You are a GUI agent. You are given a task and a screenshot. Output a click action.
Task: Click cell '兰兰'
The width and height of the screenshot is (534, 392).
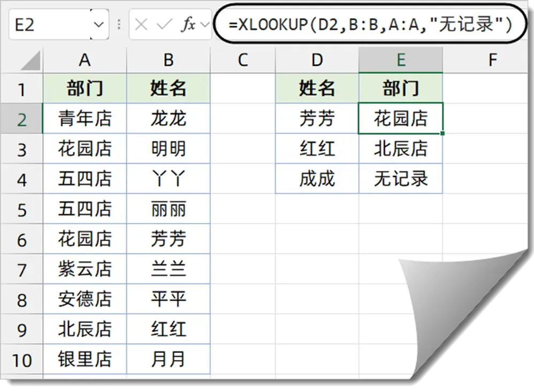tap(168, 269)
